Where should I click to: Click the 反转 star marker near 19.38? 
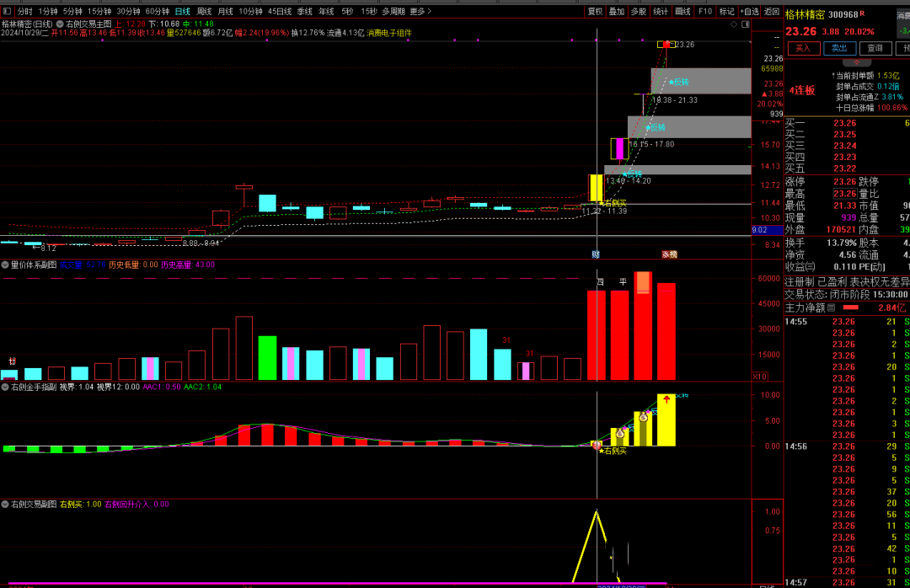677,83
